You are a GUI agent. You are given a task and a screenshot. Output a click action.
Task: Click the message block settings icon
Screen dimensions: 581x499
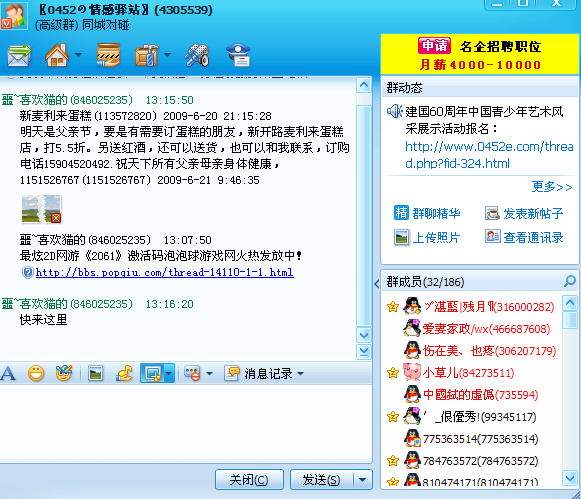[x=192, y=373]
